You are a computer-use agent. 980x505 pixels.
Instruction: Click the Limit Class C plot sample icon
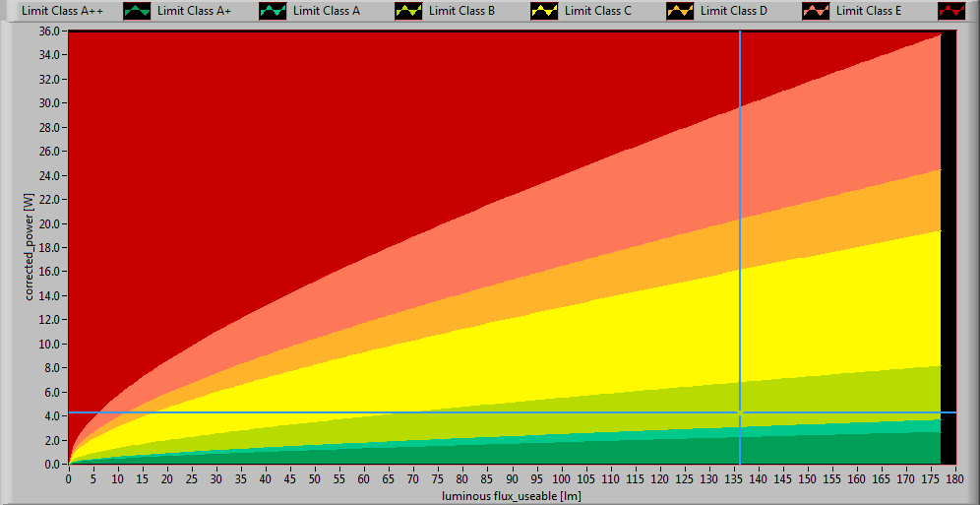point(681,12)
